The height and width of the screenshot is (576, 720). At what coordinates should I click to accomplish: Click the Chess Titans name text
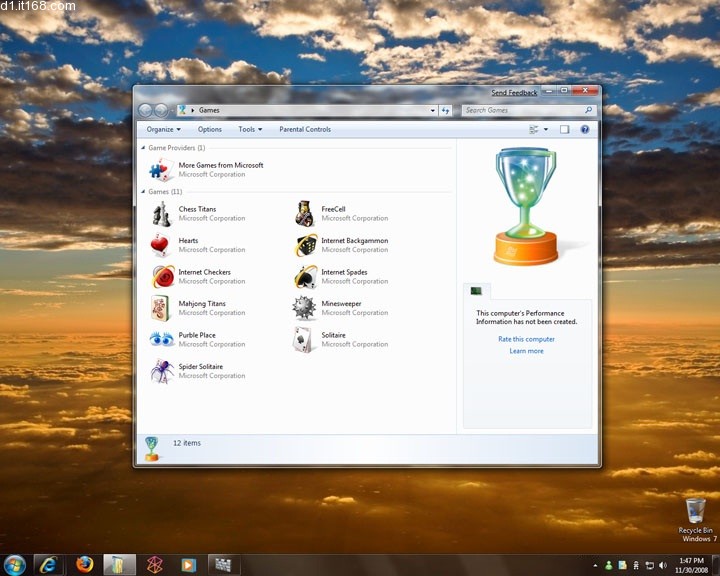click(197, 209)
